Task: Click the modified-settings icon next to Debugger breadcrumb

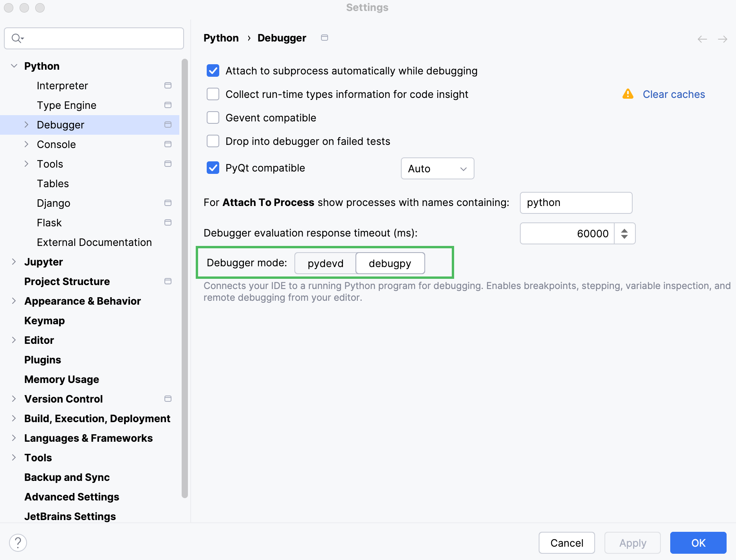Action: pyautogui.click(x=324, y=38)
